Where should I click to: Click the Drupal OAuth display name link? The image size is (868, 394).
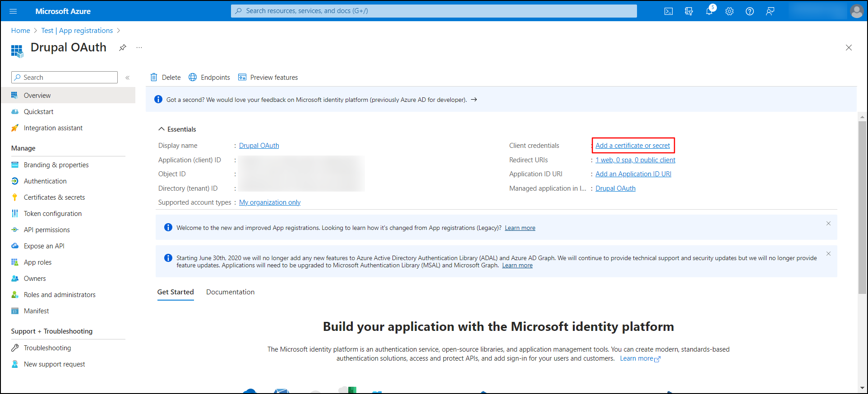pyautogui.click(x=259, y=146)
